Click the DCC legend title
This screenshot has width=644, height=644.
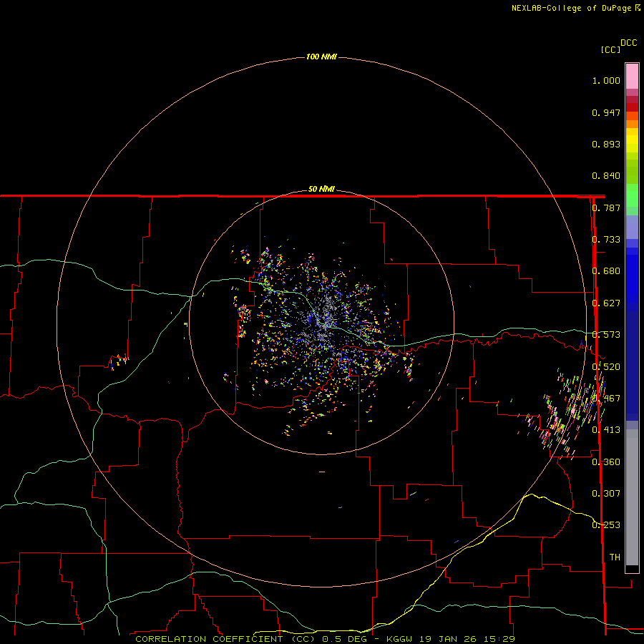click(628, 43)
